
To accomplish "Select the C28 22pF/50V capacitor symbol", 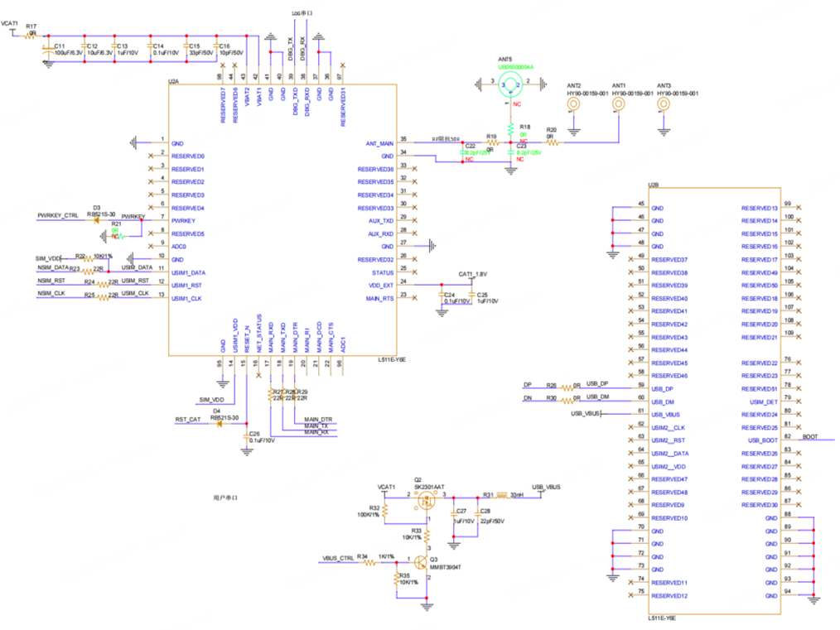I will [477, 513].
